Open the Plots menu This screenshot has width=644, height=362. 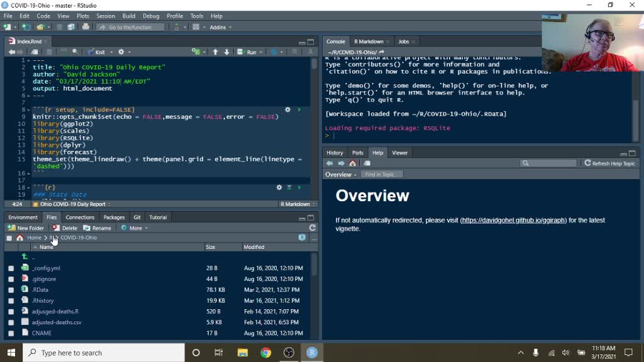tap(82, 16)
